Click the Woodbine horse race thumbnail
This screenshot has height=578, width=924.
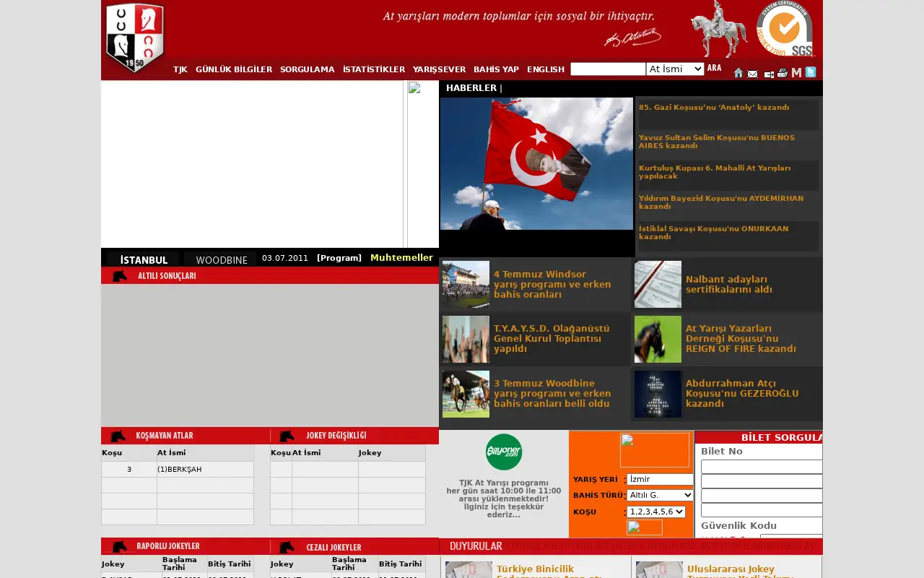[466, 394]
